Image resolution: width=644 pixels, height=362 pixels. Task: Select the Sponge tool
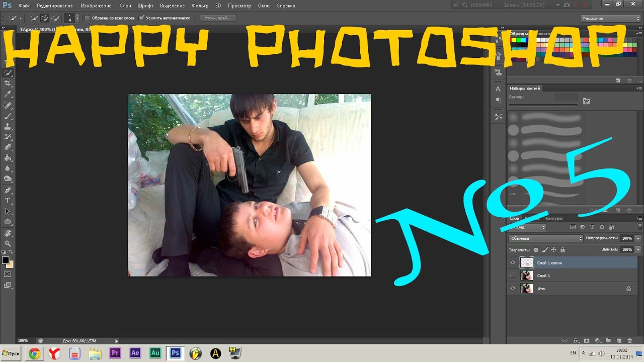click(x=8, y=179)
